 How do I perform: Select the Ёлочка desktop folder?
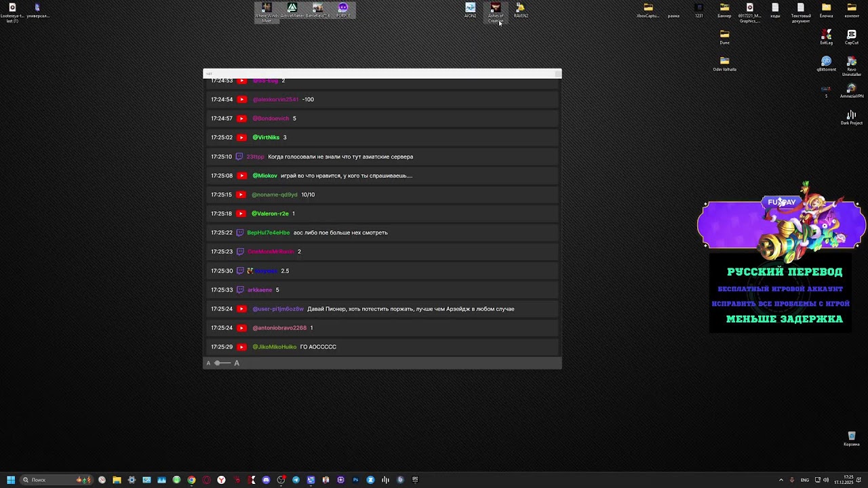click(x=826, y=10)
